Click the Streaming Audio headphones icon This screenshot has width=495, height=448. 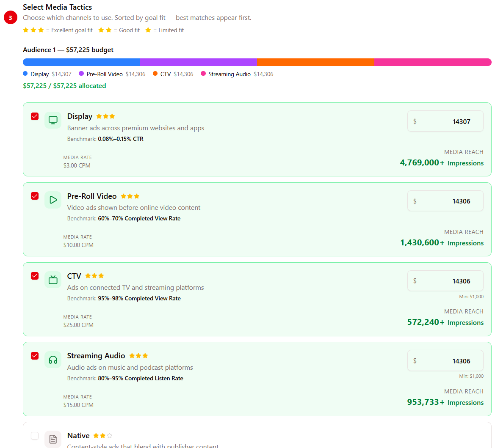53,360
